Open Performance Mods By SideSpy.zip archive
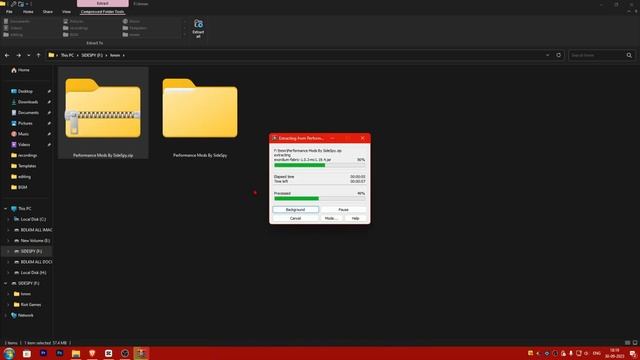 pos(103,113)
